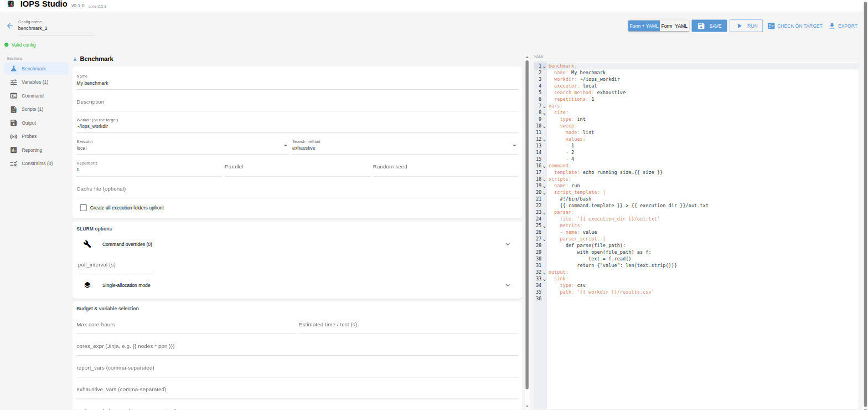Open Variables via its sliders icon
868x410 pixels.
(x=14, y=82)
